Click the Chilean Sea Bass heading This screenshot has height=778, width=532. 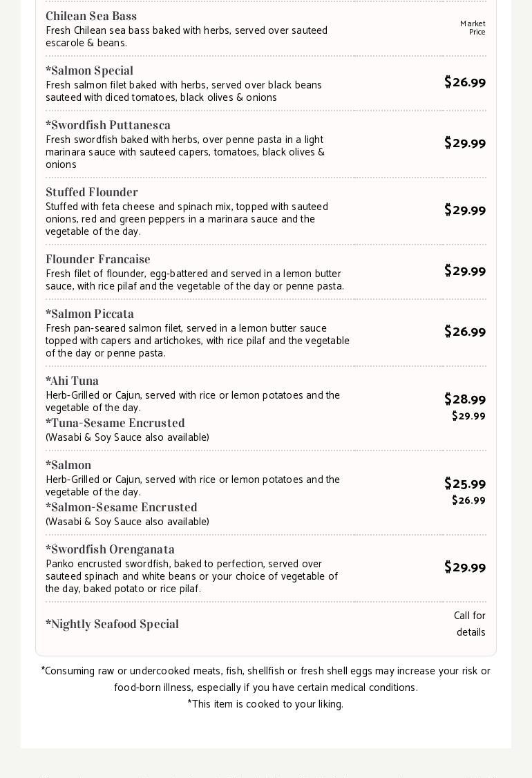[91, 16]
